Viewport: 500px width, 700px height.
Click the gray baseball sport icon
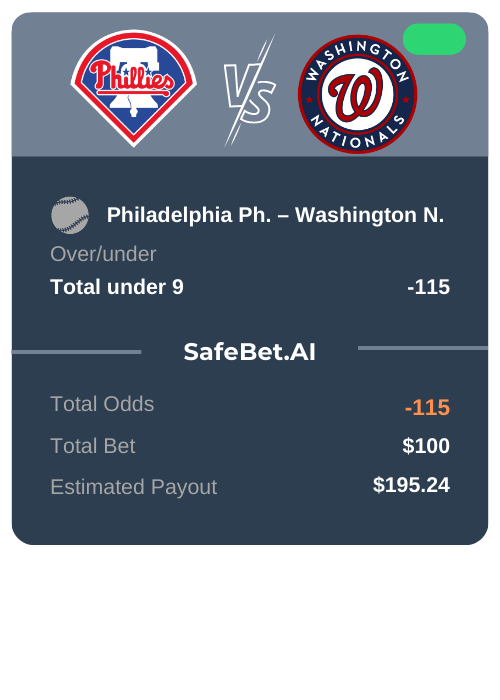(70, 215)
